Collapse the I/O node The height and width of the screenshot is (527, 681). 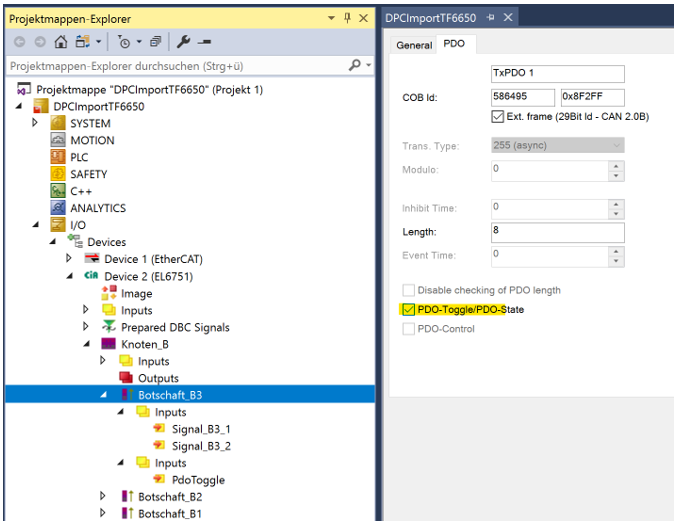pyautogui.click(x=36, y=225)
